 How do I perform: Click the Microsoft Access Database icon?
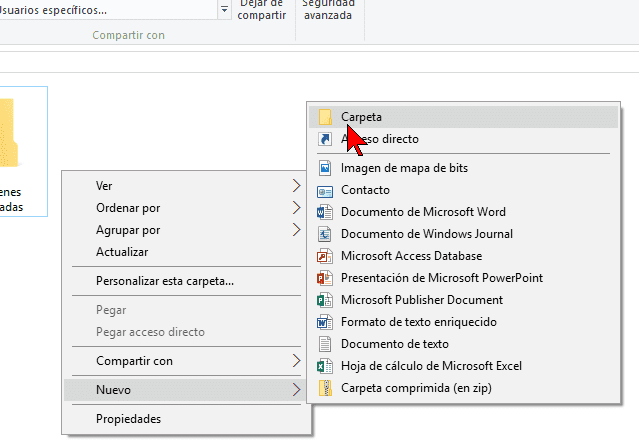click(x=323, y=256)
